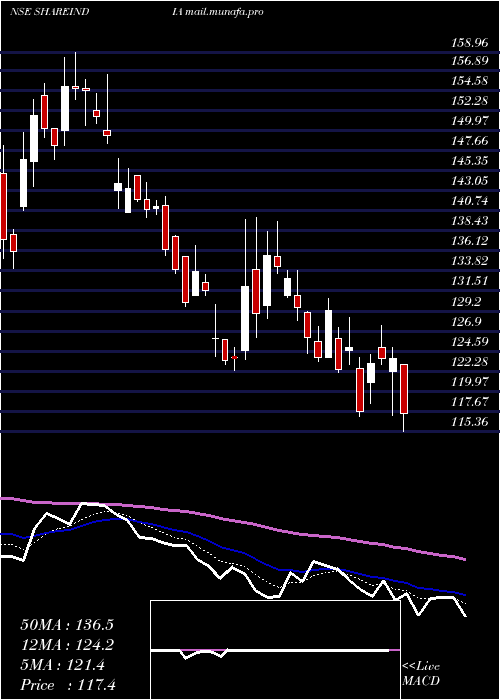The image size is (500, 700).
Task: Click the NSE SHAREIND chart title
Action: pyautogui.click(x=50, y=11)
